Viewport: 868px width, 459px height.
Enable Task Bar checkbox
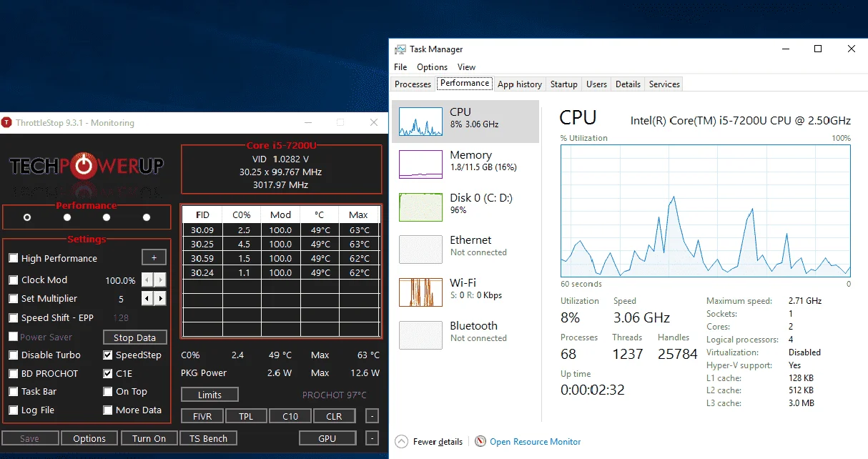[14, 391]
